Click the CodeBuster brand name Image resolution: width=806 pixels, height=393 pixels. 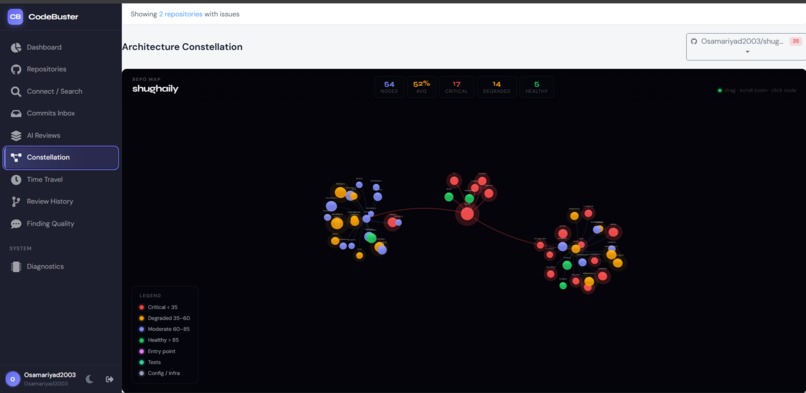[53, 16]
